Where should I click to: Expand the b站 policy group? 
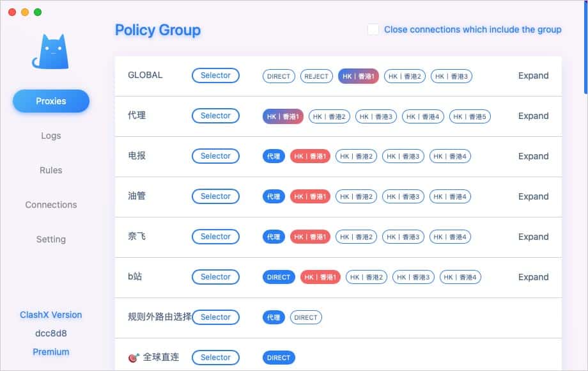click(533, 277)
